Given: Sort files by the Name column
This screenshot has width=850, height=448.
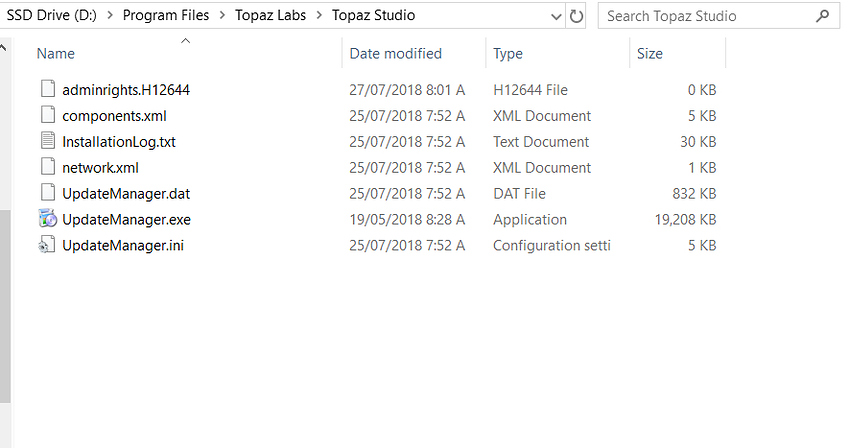Looking at the screenshot, I should click(x=56, y=53).
